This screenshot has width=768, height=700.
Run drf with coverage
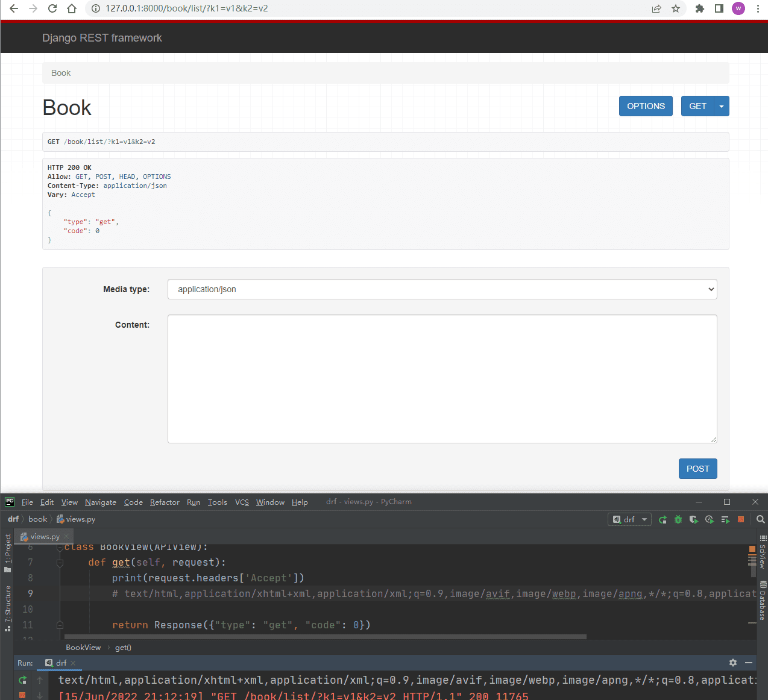point(694,519)
